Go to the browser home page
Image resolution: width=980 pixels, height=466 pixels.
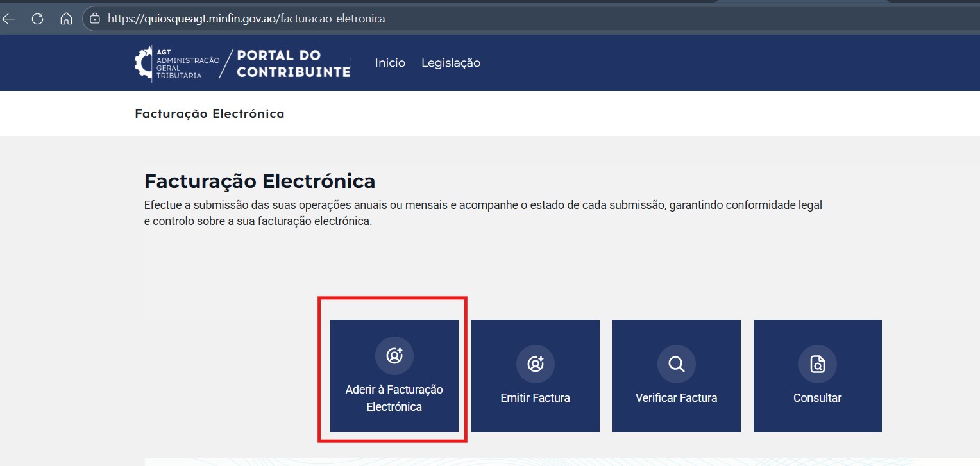point(66,19)
